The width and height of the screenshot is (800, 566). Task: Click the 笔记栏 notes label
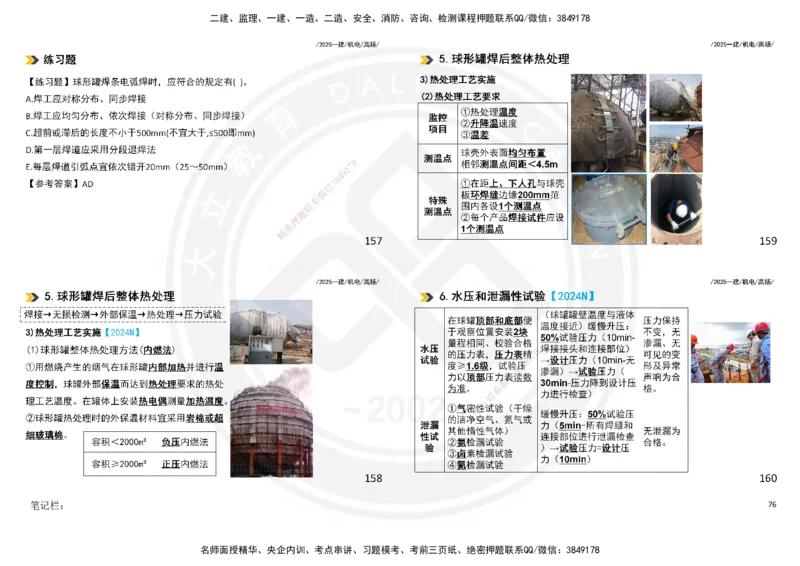47,506
